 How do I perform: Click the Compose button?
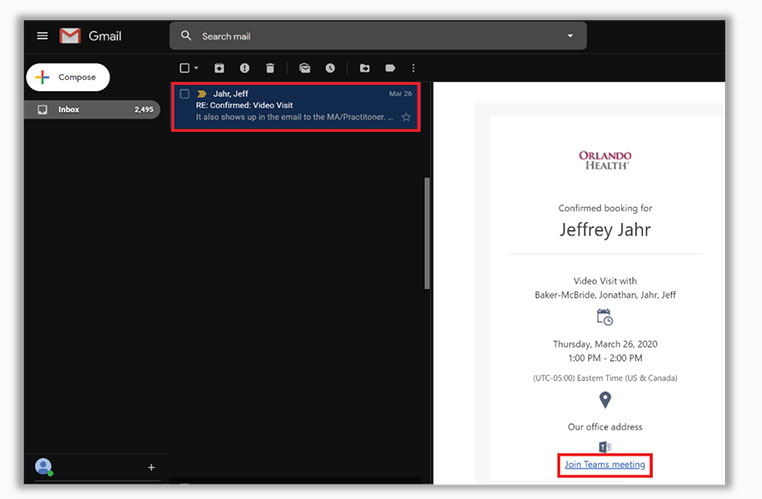pos(68,77)
